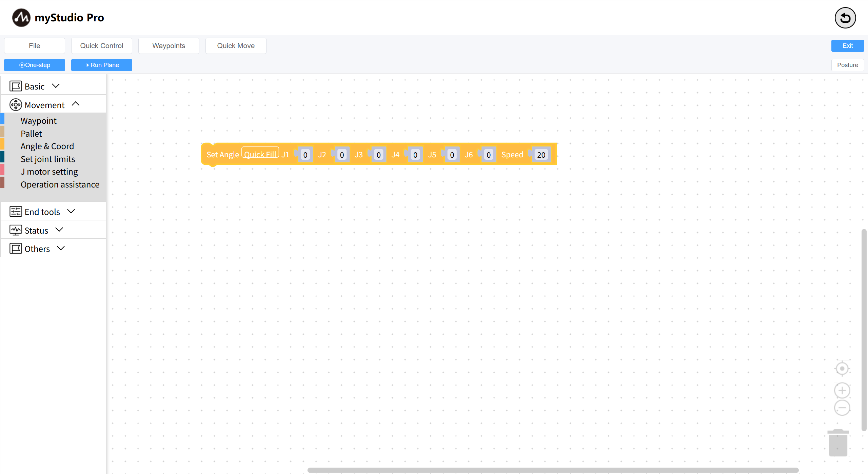Open the File menu
The width and height of the screenshot is (868, 474).
point(35,46)
